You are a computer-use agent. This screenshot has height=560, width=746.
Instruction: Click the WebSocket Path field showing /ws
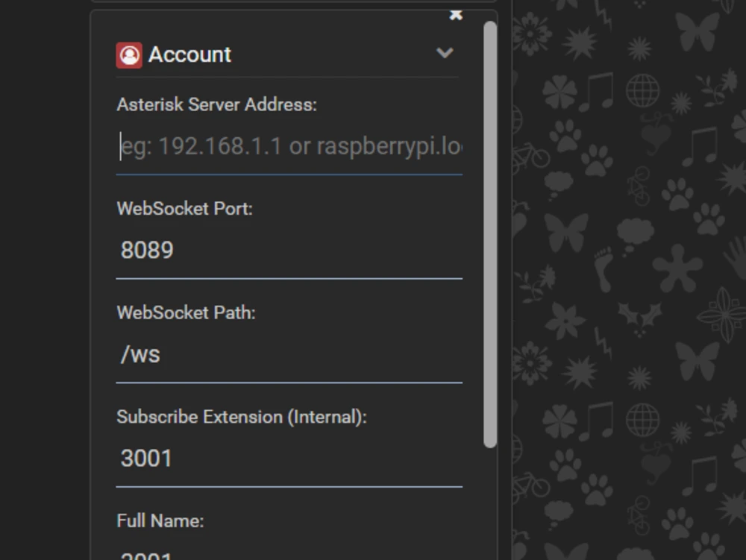[x=289, y=355]
